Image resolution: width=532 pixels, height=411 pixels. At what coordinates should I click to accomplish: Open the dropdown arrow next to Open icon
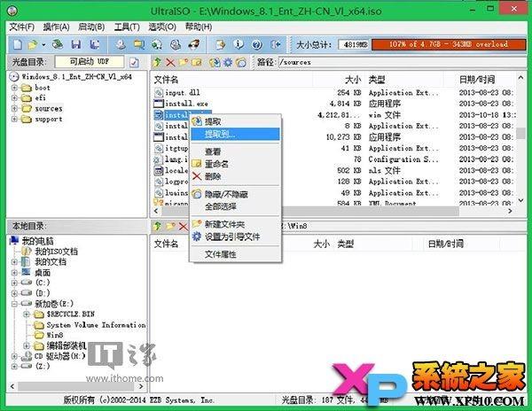tap(43, 44)
